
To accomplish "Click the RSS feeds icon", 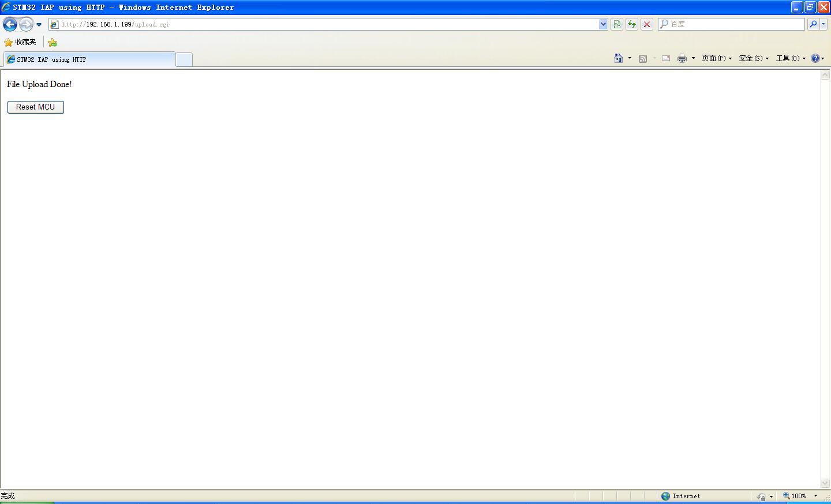I will (x=643, y=58).
